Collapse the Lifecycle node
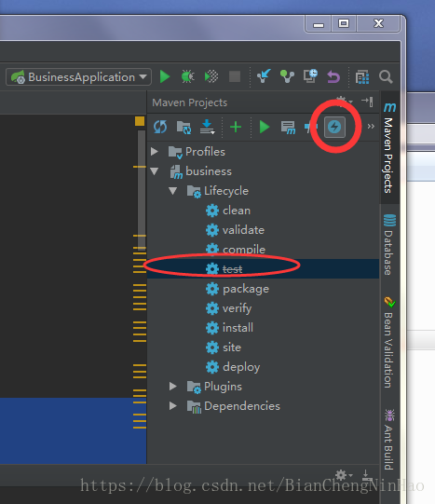Image resolution: width=435 pixels, height=504 pixels. (173, 191)
